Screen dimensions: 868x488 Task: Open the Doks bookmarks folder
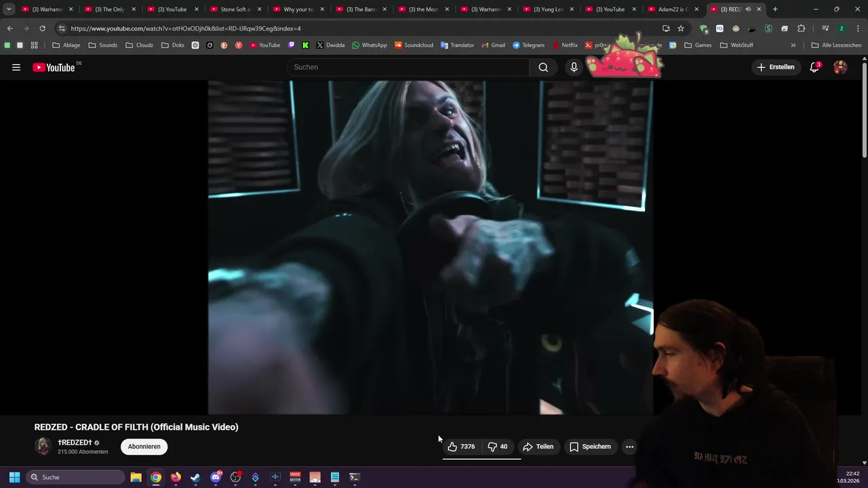173,45
